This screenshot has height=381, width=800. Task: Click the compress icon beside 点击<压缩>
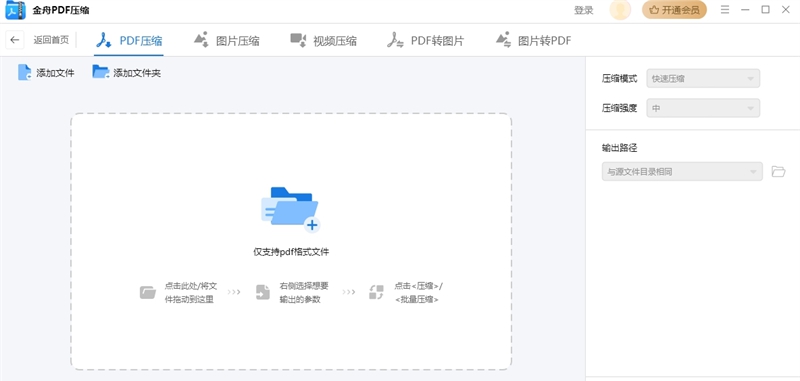pos(376,292)
